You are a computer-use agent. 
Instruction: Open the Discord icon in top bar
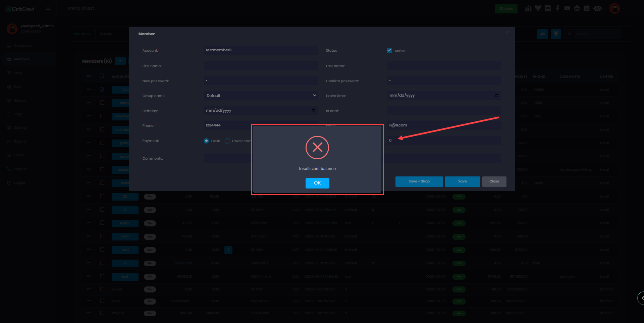[x=548, y=8]
